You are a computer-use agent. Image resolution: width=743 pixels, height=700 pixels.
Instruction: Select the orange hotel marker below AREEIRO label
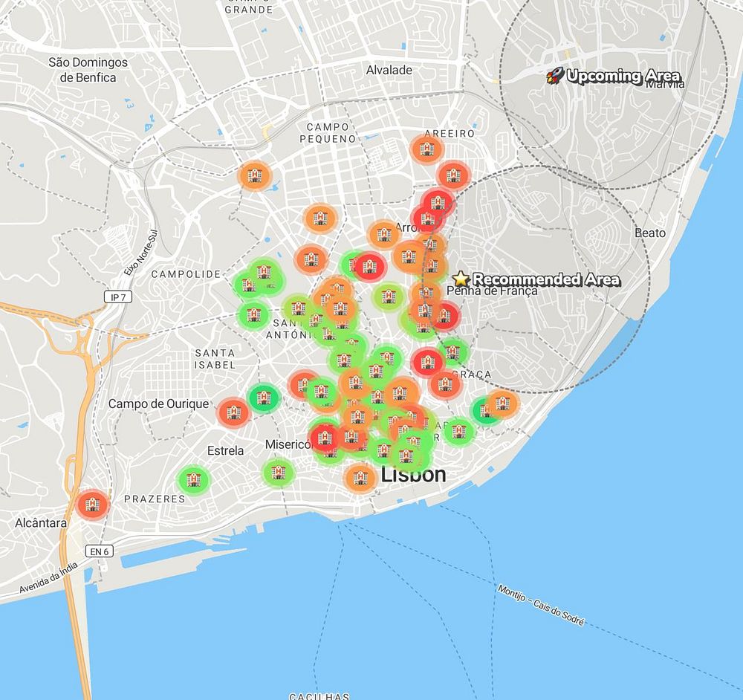426,149
